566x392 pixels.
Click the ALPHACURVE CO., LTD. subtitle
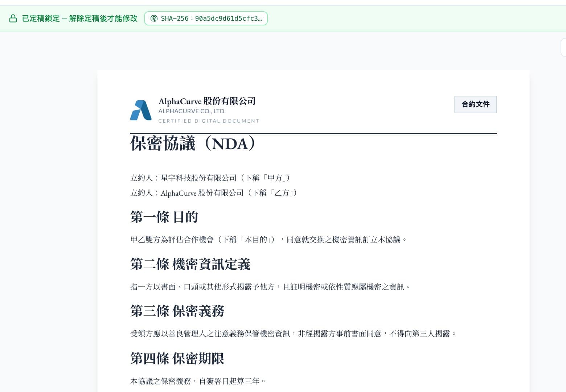[x=192, y=111]
